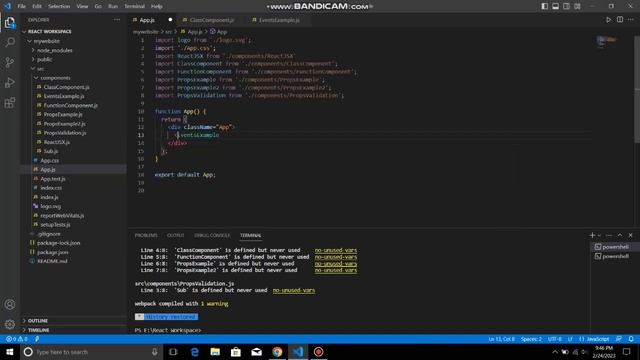Viewport: 640px width, 360px height.
Task: Maximize the terminal panel size
Action: pyautogui.click(x=620, y=235)
